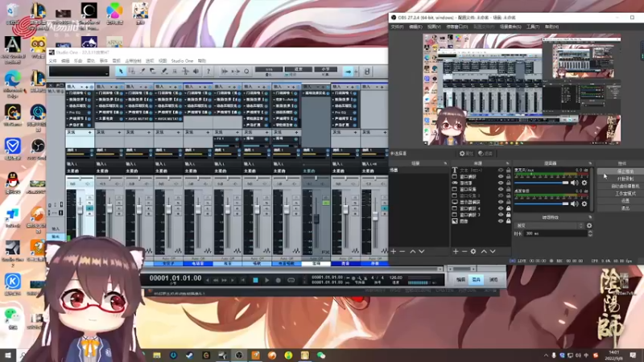Screen dimensions: 644x362
Task: Open gear settings of top OBS mixer channel
Action: tap(584, 183)
